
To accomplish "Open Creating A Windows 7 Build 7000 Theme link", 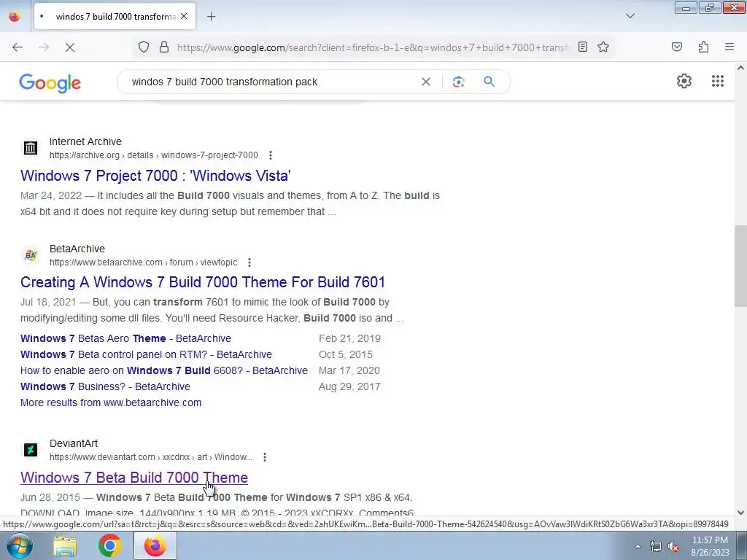I will tap(203, 282).
